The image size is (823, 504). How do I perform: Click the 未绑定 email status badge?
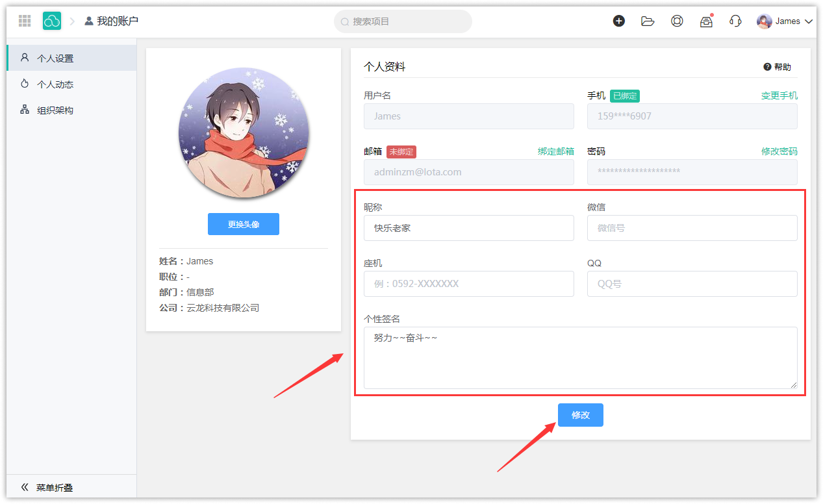click(x=401, y=151)
